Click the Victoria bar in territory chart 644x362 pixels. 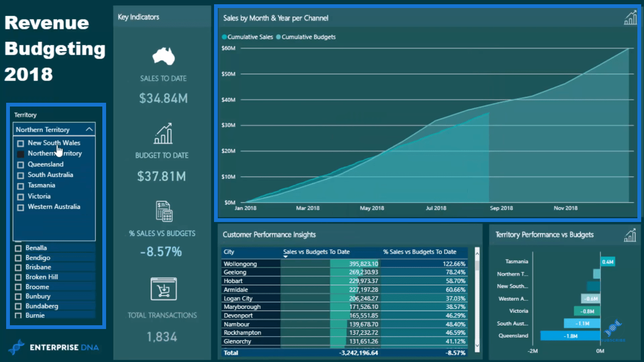coord(587,311)
